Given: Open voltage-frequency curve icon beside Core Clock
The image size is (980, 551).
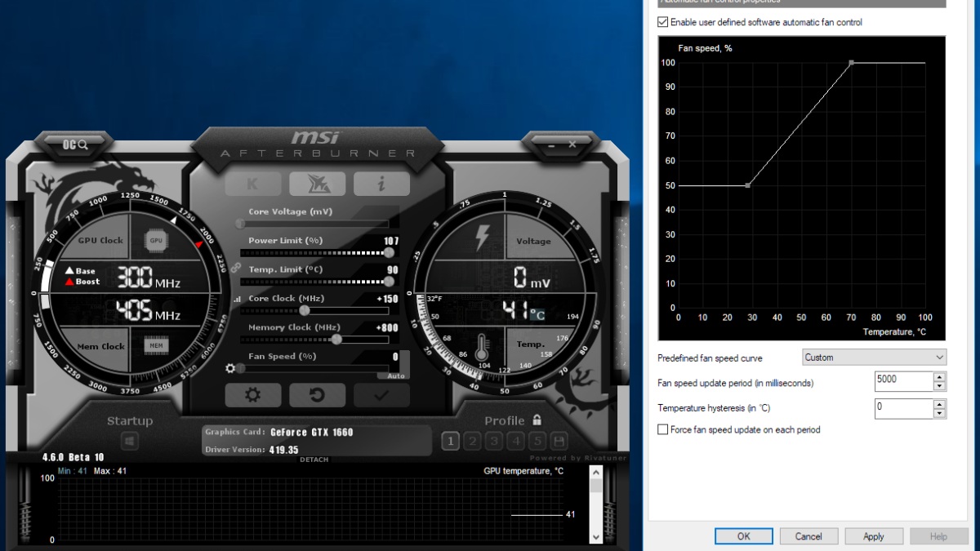Looking at the screenshot, I should pyautogui.click(x=238, y=300).
